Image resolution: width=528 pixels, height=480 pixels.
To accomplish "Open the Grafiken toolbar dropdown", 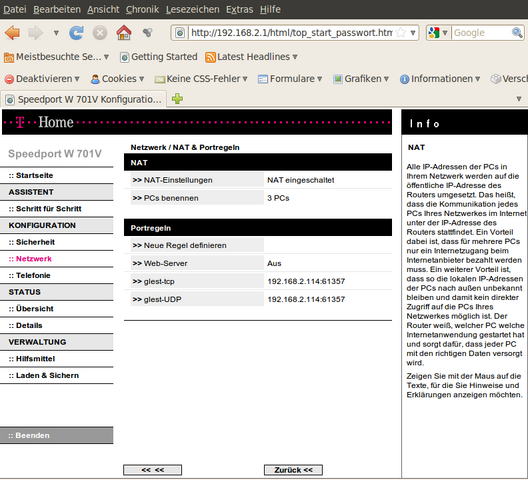I will (361, 79).
